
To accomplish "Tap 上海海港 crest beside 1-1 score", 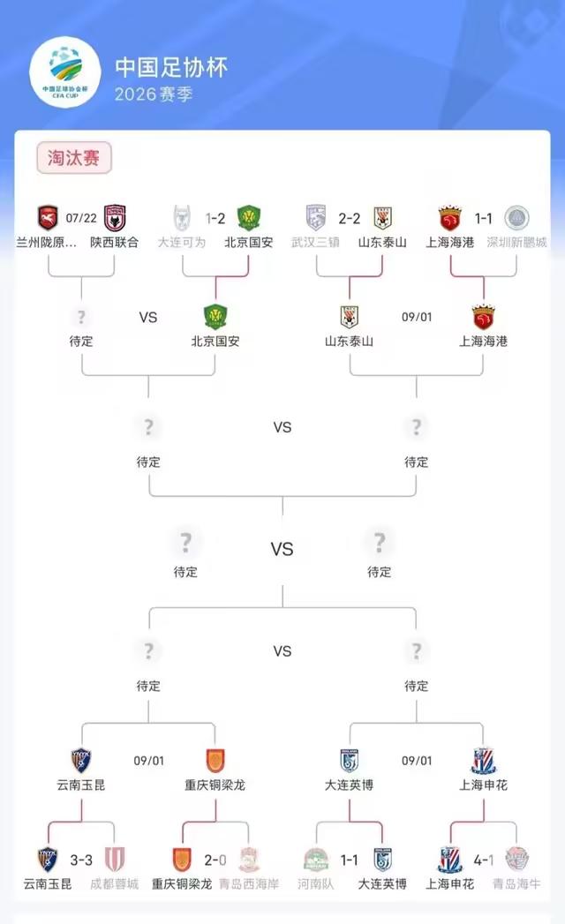I will coord(450,217).
